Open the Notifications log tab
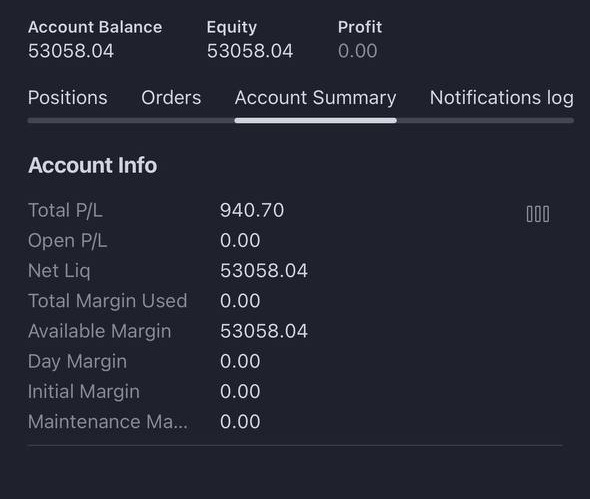Image resolution: width=590 pixels, height=499 pixels. point(502,98)
